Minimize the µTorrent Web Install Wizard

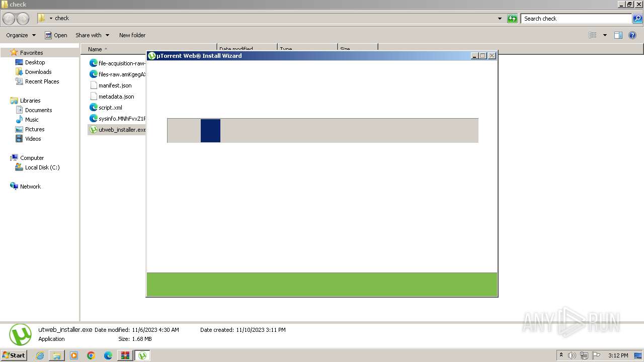(474, 56)
